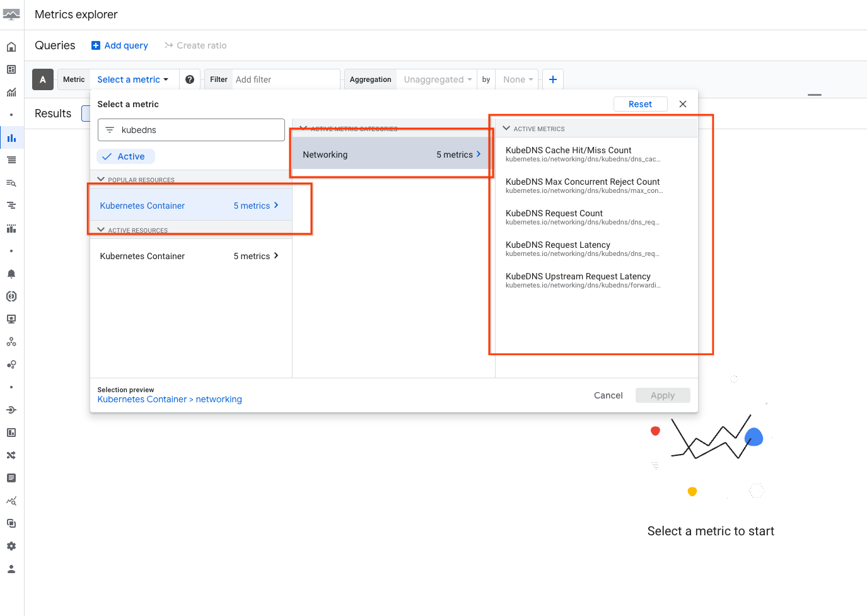Image resolution: width=867 pixels, height=616 pixels.
Task: Open the person icon at sidebar bottom
Action: coord(11,569)
